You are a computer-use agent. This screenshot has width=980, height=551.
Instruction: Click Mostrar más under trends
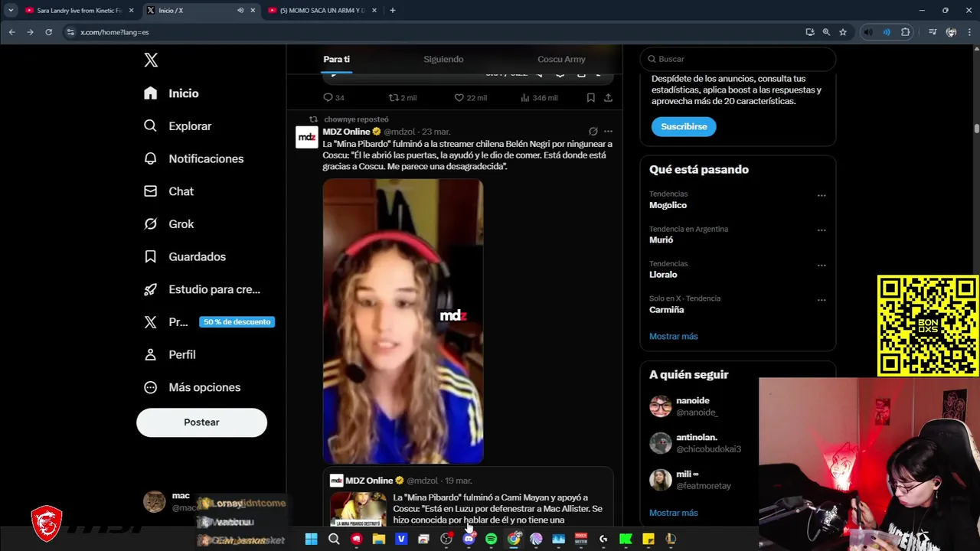[674, 336]
